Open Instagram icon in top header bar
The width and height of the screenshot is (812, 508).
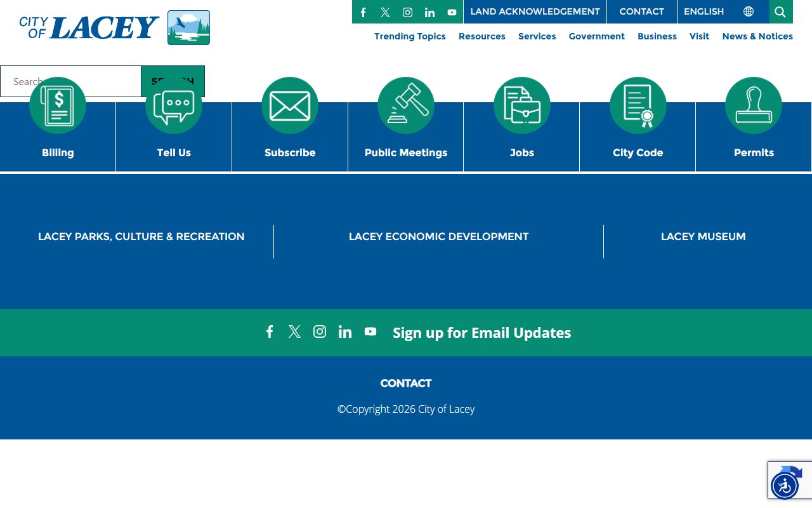click(x=407, y=12)
